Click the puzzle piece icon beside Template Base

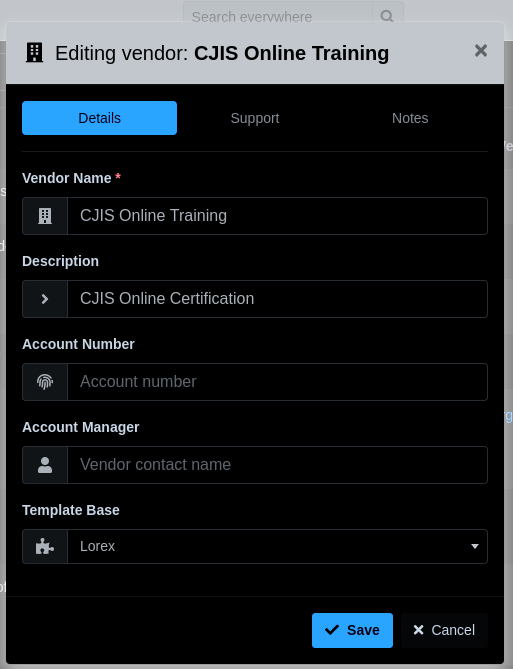[x=45, y=547]
